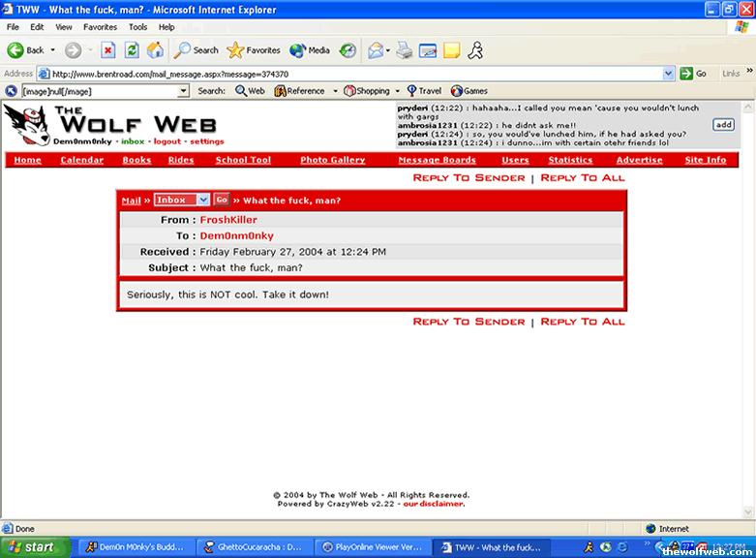
Task: Open the Inbox folder dropdown
Action: [181, 200]
